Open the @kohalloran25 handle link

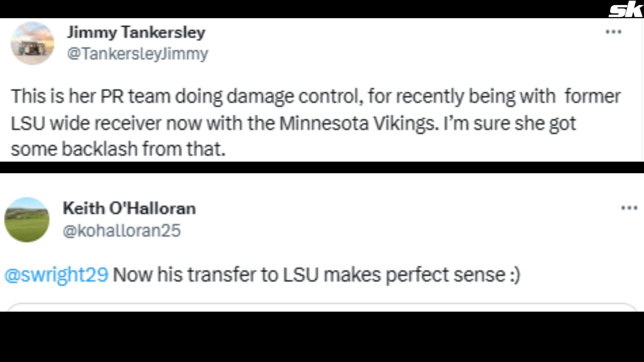point(121,231)
